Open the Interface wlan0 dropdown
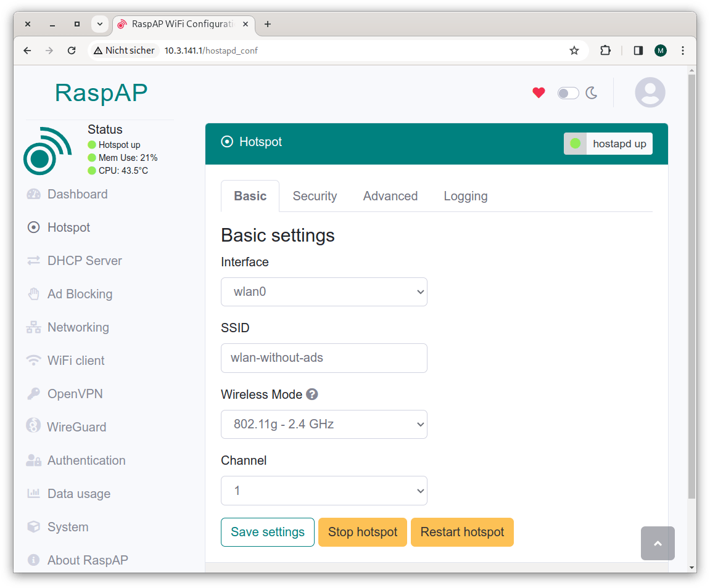The image size is (710, 588). 324,292
